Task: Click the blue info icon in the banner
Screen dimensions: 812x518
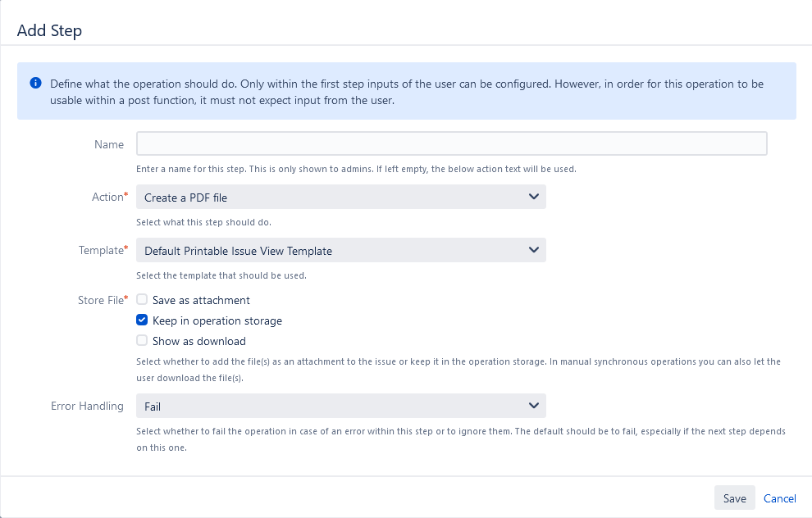Action: tap(35, 84)
